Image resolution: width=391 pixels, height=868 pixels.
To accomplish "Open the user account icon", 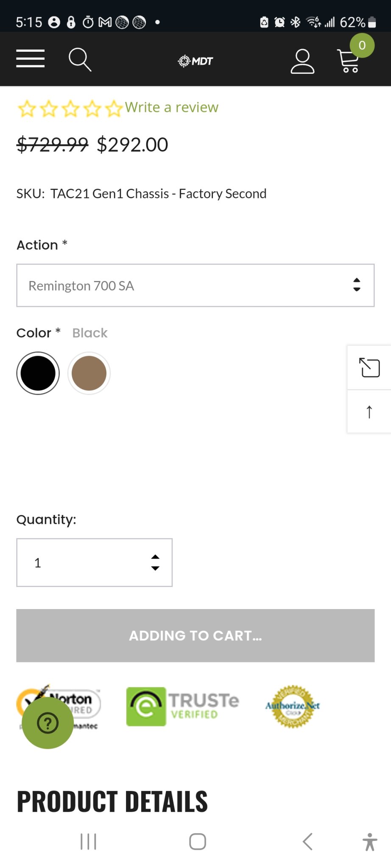I will 302,61.
